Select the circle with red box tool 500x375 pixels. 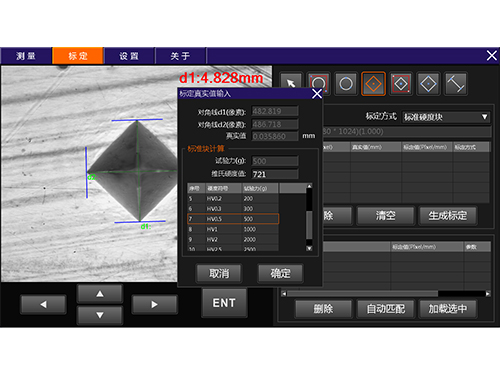318,83
